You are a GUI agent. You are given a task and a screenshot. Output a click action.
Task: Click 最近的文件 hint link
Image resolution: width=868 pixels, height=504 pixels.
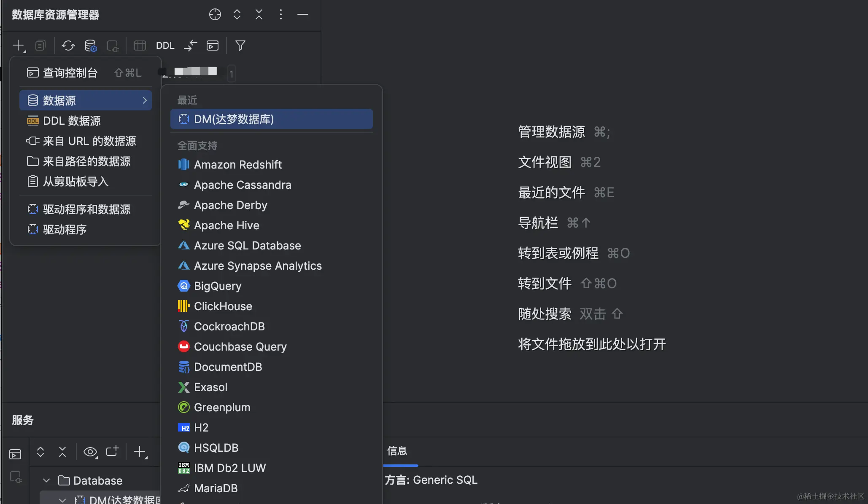pyautogui.click(x=551, y=193)
